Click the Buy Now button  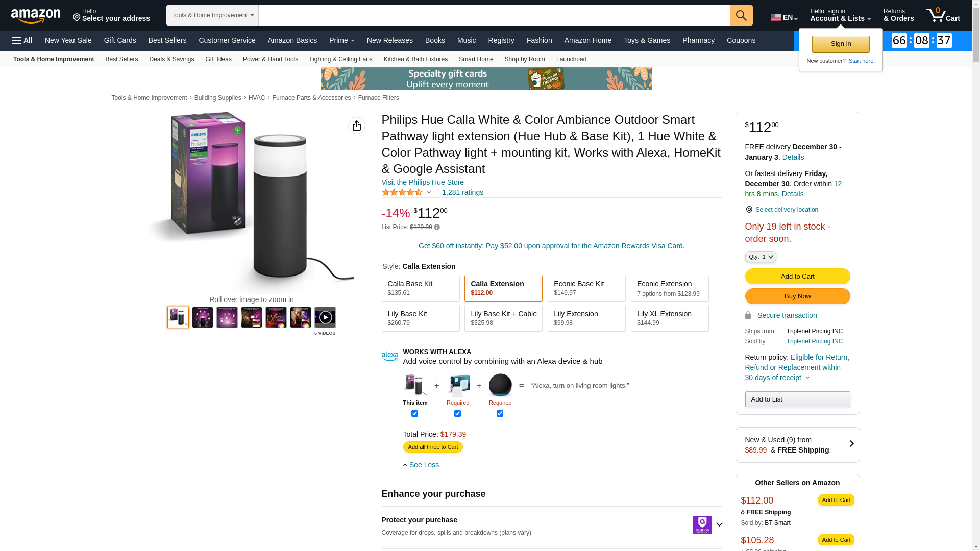797,296
